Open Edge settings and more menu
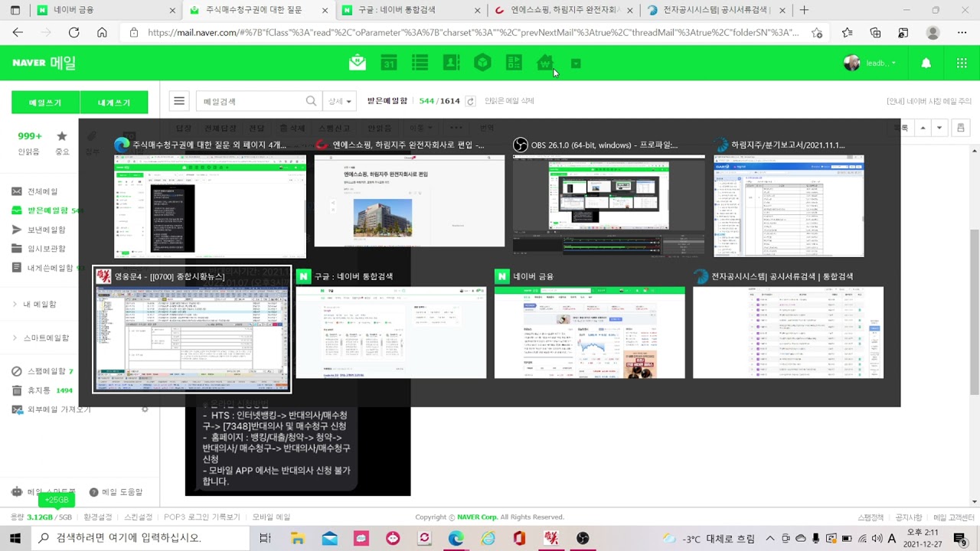This screenshot has width=980, height=551. [962, 33]
